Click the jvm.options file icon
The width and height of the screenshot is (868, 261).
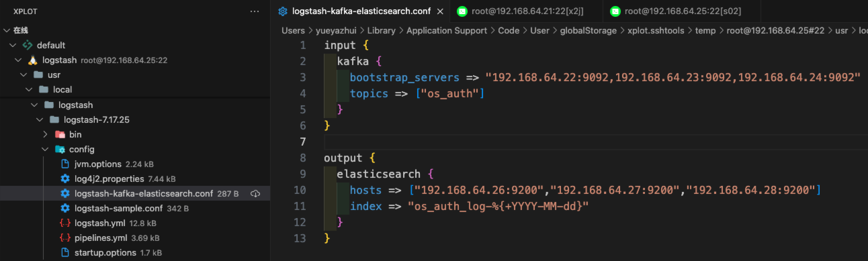pos(65,164)
